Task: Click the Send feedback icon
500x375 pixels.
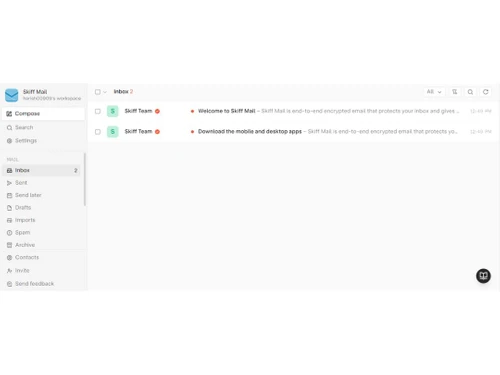Action: click(x=9, y=284)
